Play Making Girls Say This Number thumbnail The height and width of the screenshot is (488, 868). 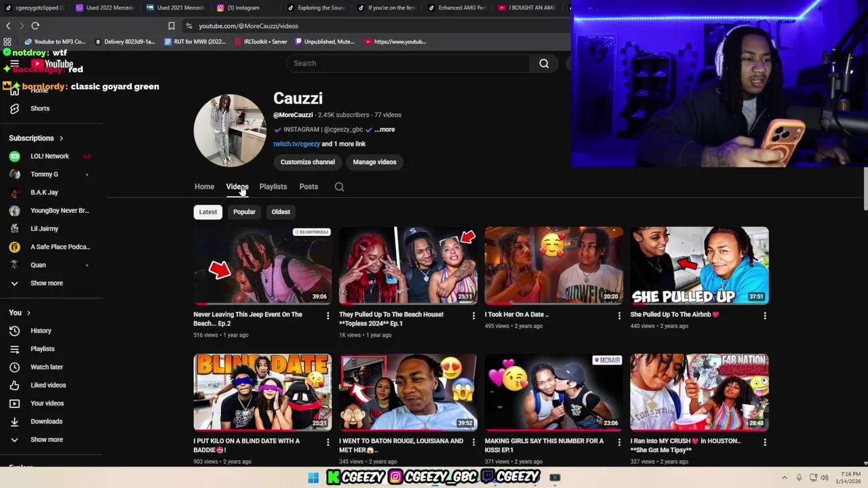point(553,392)
